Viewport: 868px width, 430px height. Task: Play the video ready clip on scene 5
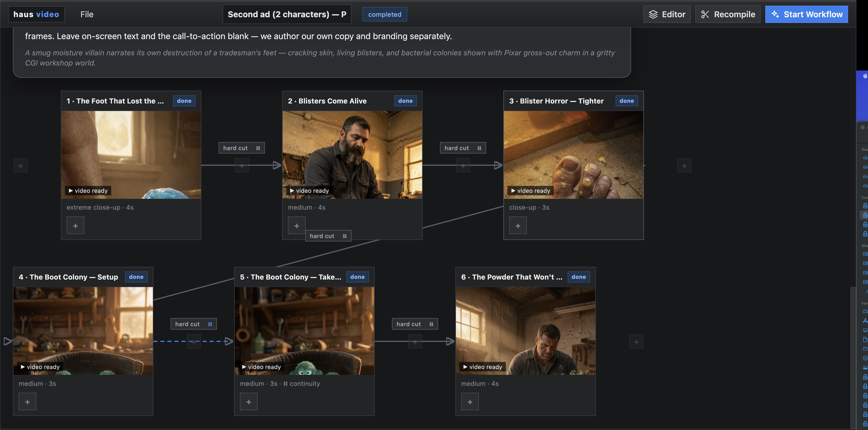click(261, 367)
